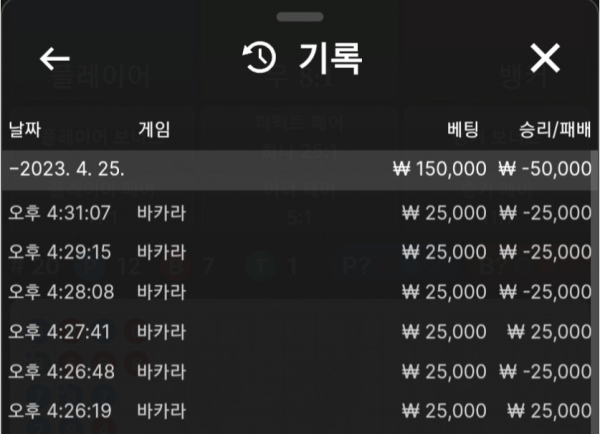The image size is (600, 434).
Task: Tap the drag handle at the top of the sheet
Action: (300, 17)
